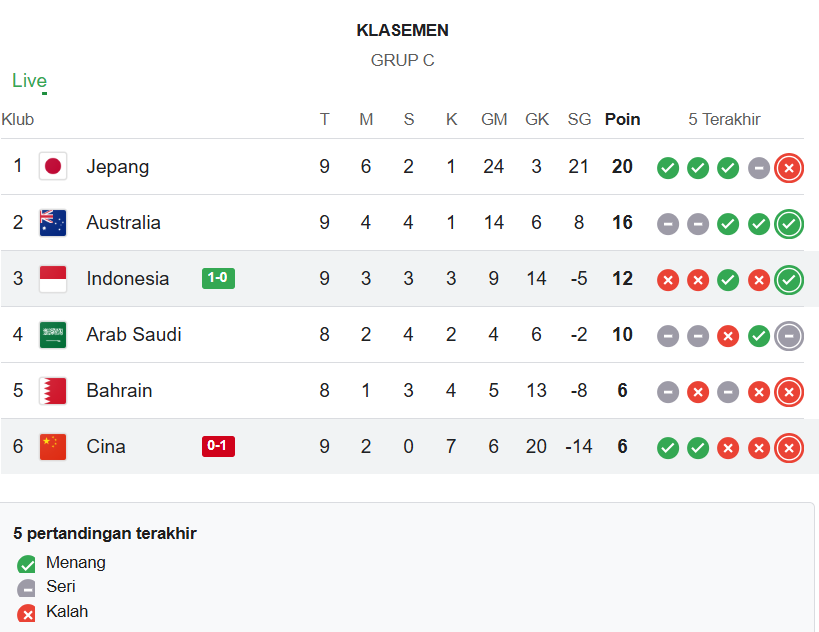819x632 pixels.
Task: Click the Kalah legend cross icon
Action: pos(27,613)
